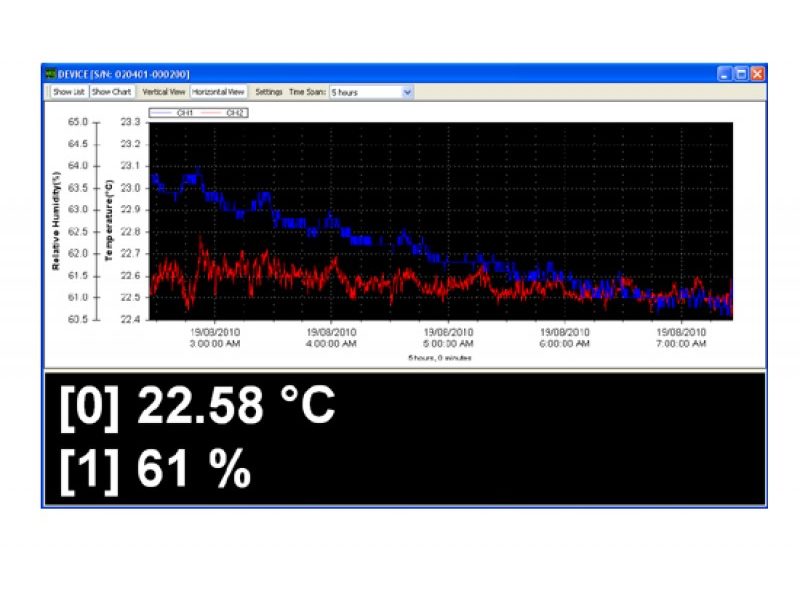Click the 65.0 humidity axis value
This screenshot has height=600, width=800.
pos(78,122)
